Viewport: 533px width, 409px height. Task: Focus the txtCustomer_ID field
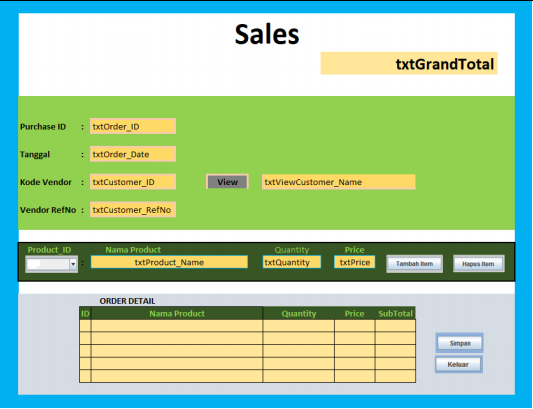pos(133,182)
